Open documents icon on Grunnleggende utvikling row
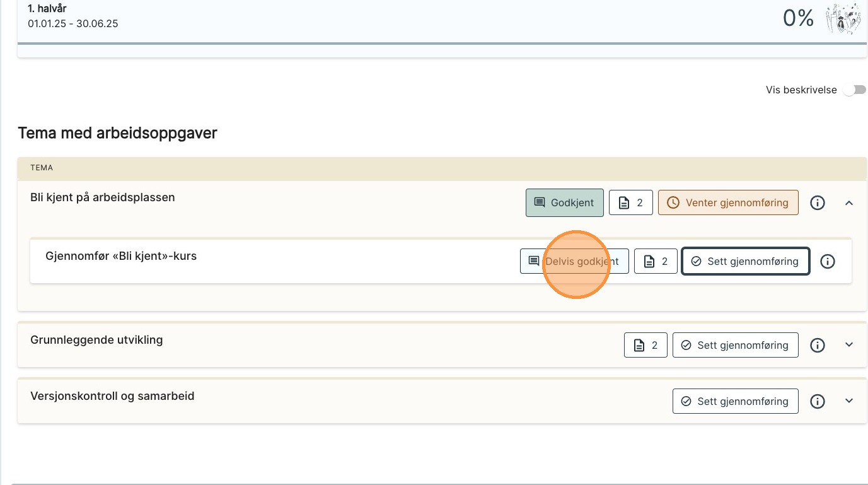Screen dimensions: 868x485 645,345
